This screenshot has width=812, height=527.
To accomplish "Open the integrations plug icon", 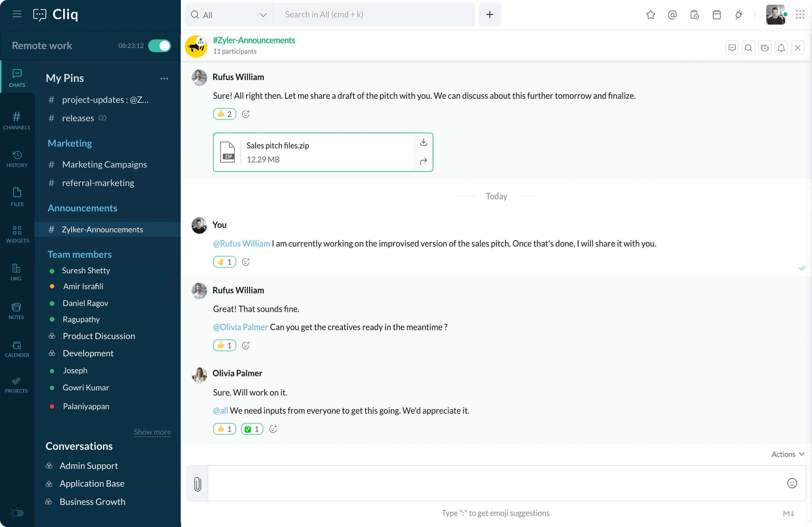I will [x=739, y=15].
